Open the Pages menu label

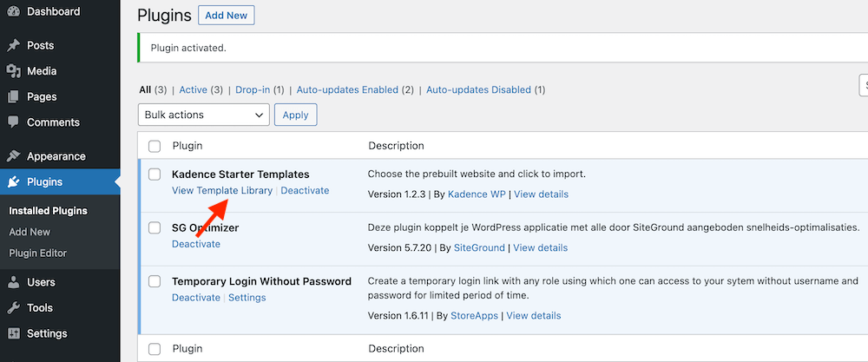coord(42,97)
